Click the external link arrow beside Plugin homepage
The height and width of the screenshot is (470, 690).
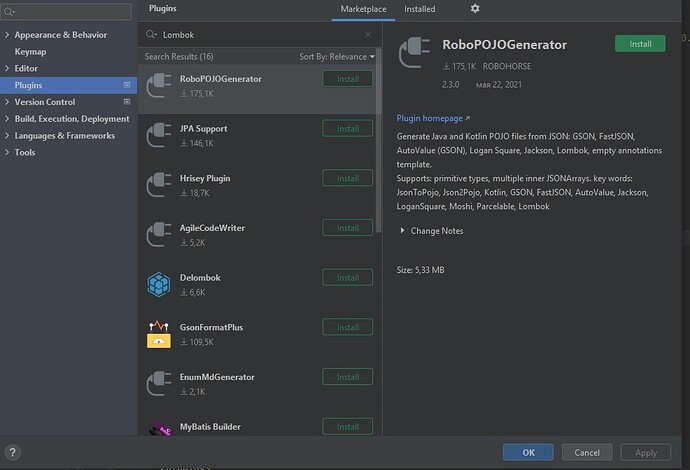pyautogui.click(x=467, y=118)
